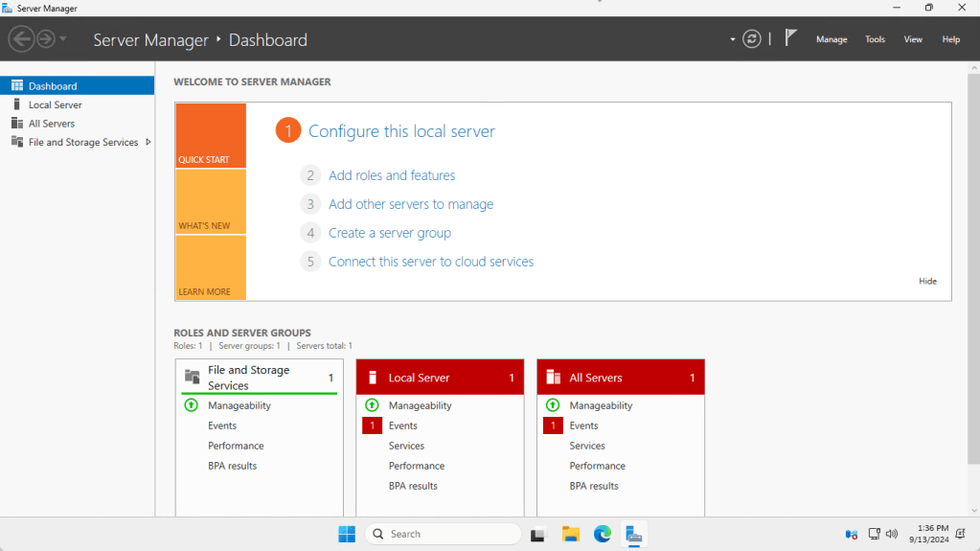Launch Microsoft Edge from the taskbar

point(602,534)
